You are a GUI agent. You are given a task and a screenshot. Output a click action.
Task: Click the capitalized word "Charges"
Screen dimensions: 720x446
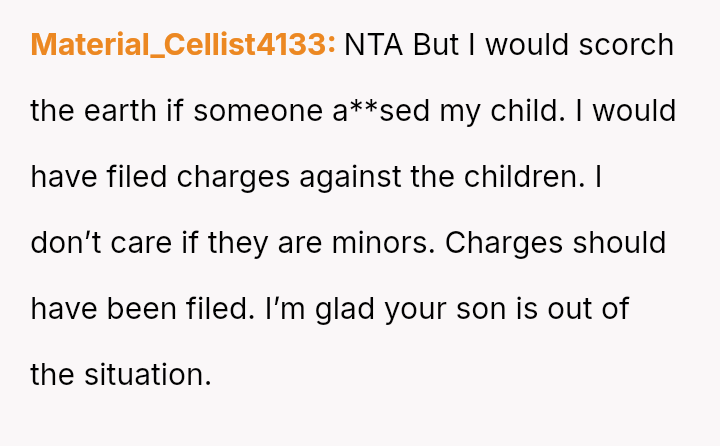click(x=506, y=243)
